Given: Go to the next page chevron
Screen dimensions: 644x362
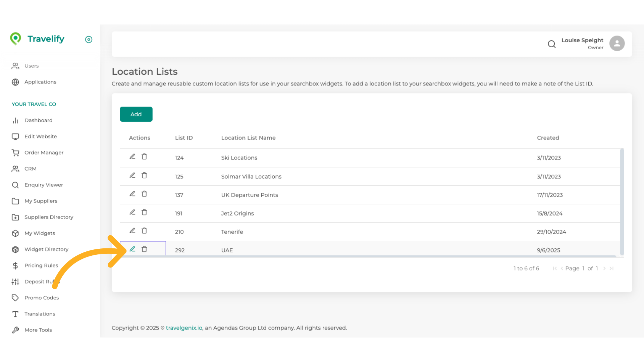Looking at the screenshot, I should tap(604, 268).
